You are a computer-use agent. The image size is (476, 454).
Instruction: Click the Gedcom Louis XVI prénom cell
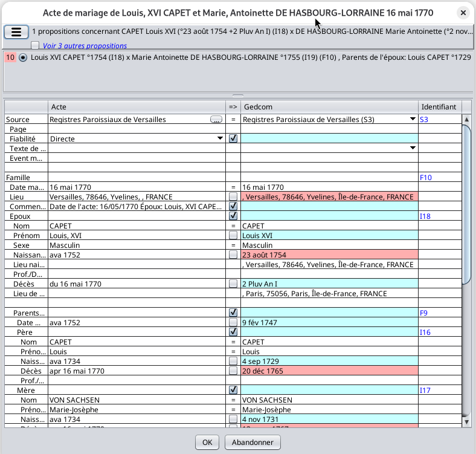(x=329, y=236)
